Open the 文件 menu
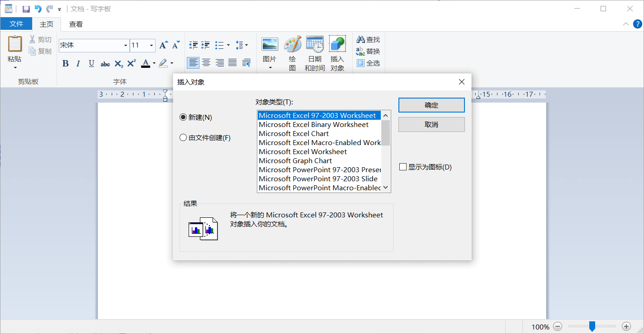Screen dimensions: 644x334 coord(16,24)
